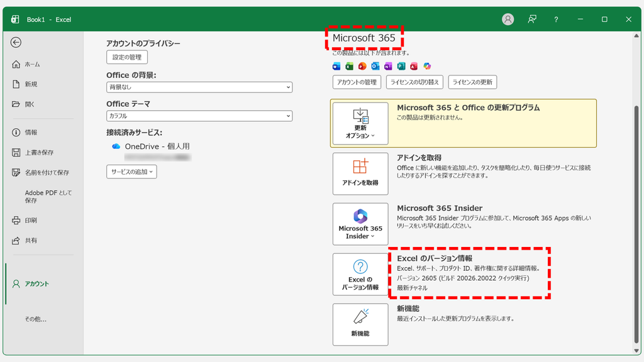Click the アドインを取得 button
This screenshot has width=644, height=362.
click(360, 173)
